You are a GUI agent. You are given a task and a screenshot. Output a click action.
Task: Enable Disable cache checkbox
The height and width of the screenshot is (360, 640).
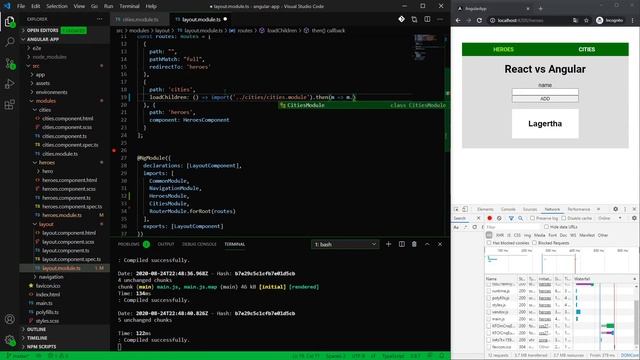pyautogui.click(x=563, y=218)
